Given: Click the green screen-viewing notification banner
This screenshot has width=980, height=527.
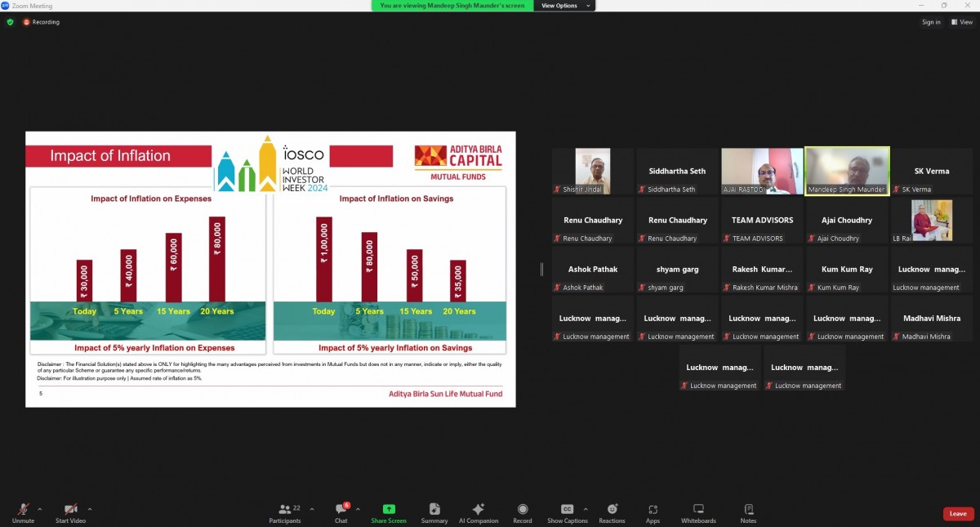Looking at the screenshot, I should point(452,6).
